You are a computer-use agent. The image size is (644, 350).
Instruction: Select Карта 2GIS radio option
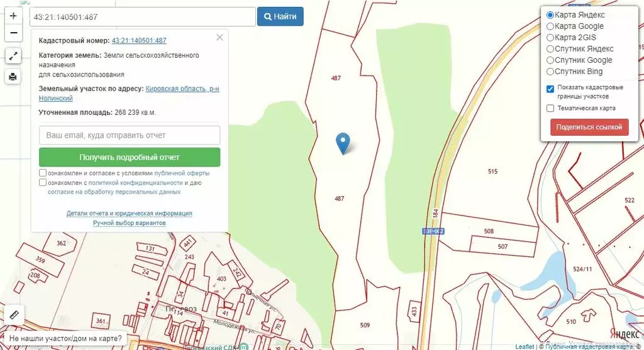[x=550, y=37]
